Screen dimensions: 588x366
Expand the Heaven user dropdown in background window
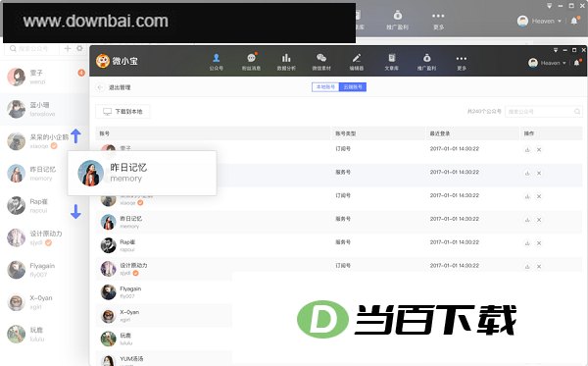click(560, 21)
